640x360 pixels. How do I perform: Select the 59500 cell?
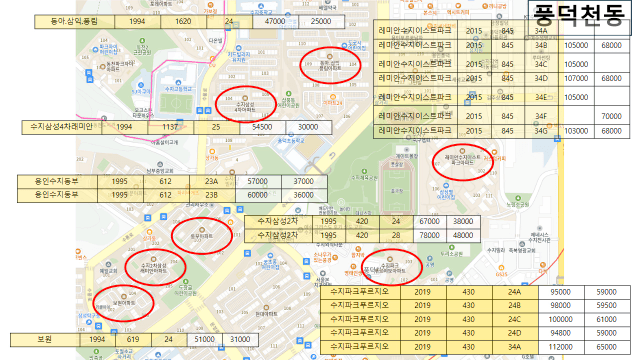(607, 306)
